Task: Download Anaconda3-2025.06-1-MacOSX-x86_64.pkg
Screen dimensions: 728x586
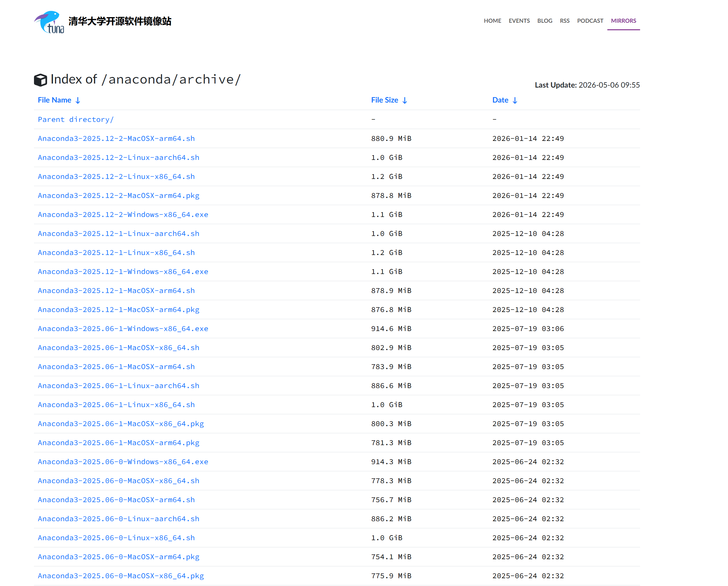Action: tap(121, 424)
